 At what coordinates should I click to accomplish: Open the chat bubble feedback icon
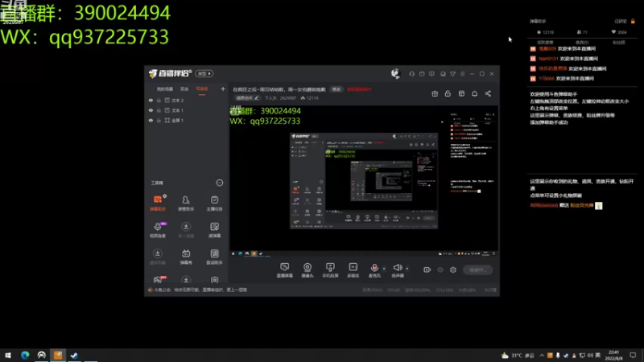[x=431, y=74]
